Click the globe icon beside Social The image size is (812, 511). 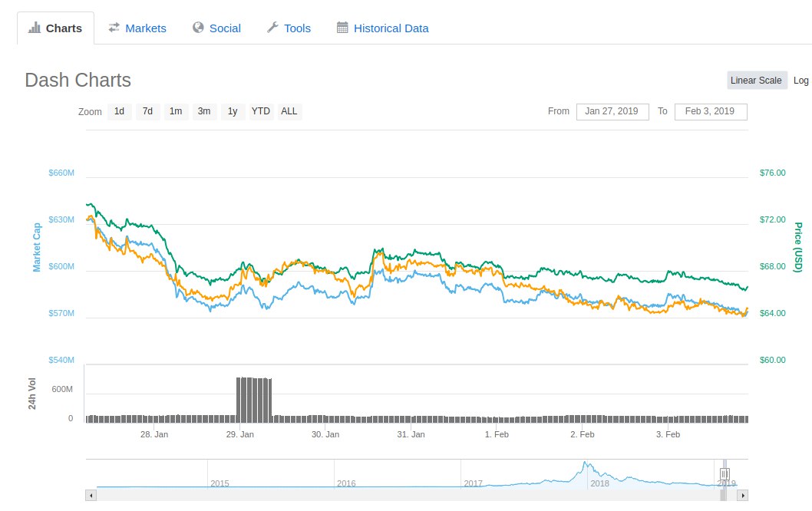click(198, 28)
